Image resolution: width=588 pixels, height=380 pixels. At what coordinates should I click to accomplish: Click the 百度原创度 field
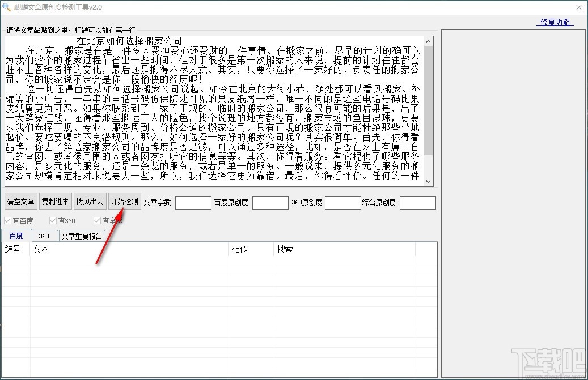(270, 203)
